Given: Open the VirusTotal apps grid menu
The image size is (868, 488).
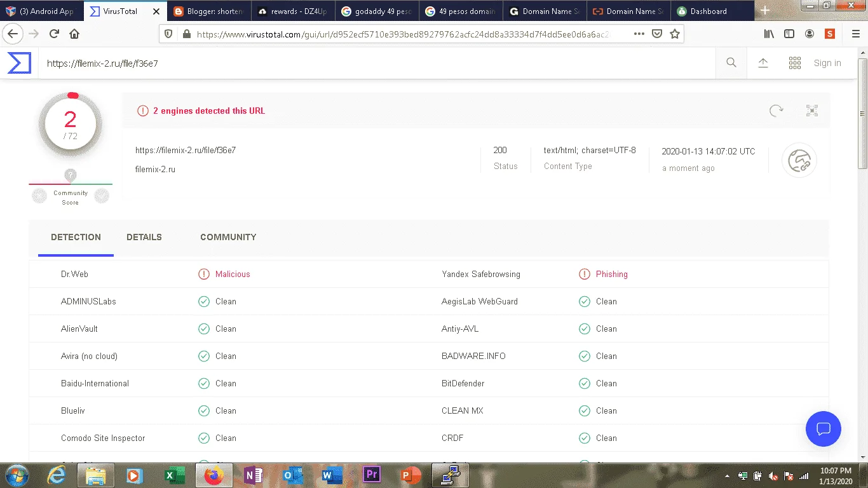Looking at the screenshot, I should click(794, 62).
